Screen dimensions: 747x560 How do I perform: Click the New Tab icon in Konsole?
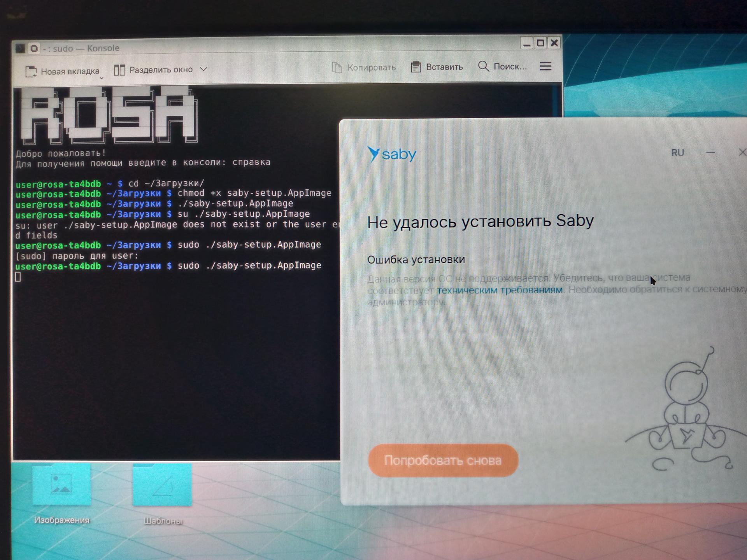point(31,72)
